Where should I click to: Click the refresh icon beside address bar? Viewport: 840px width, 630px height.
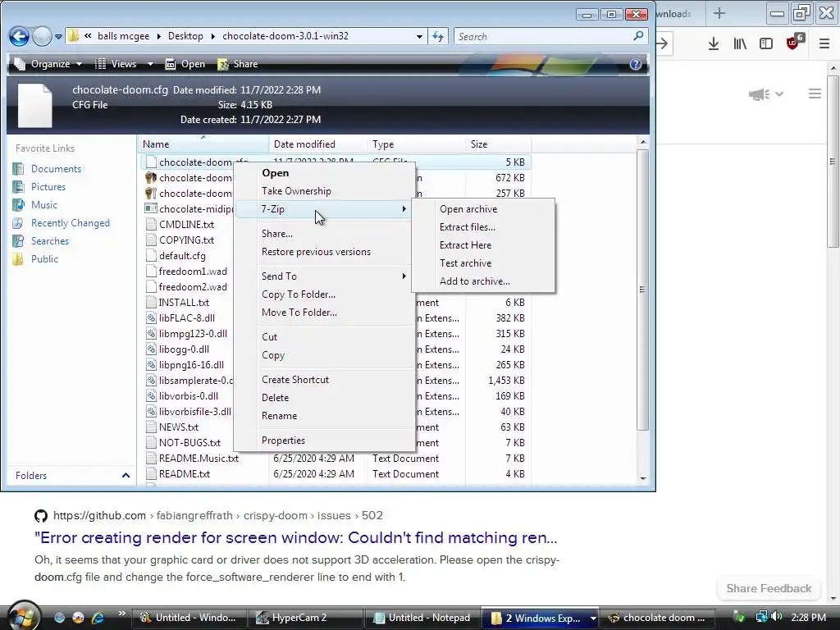[x=438, y=36]
